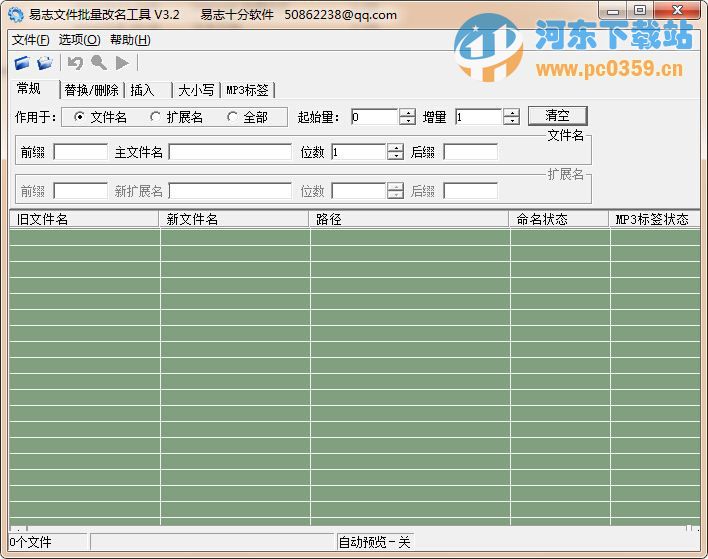This screenshot has width=708, height=559.
Task: Click the 清空 button
Action: [x=557, y=116]
